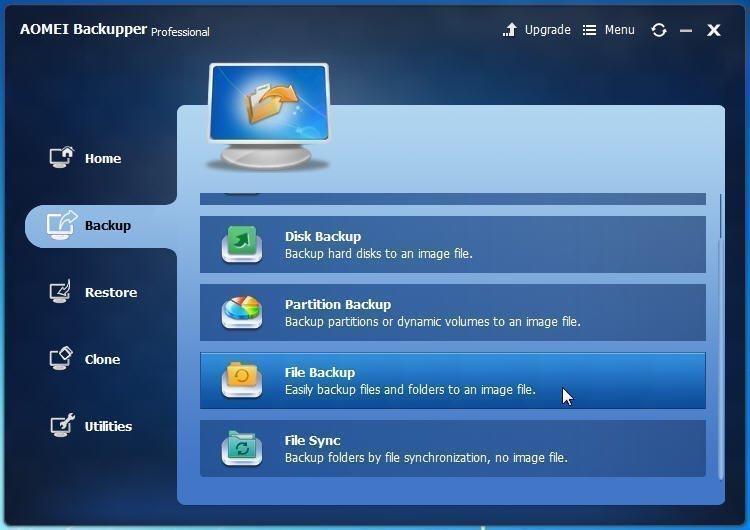Go to the Home tab label
750x530 pixels.
coord(103,158)
